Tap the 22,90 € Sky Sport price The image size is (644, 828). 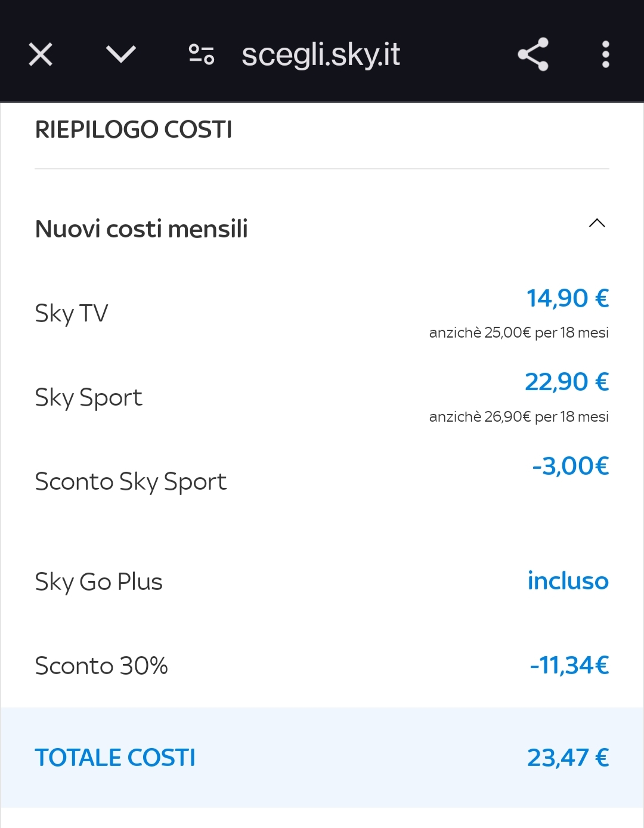pyautogui.click(x=567, y=382)
